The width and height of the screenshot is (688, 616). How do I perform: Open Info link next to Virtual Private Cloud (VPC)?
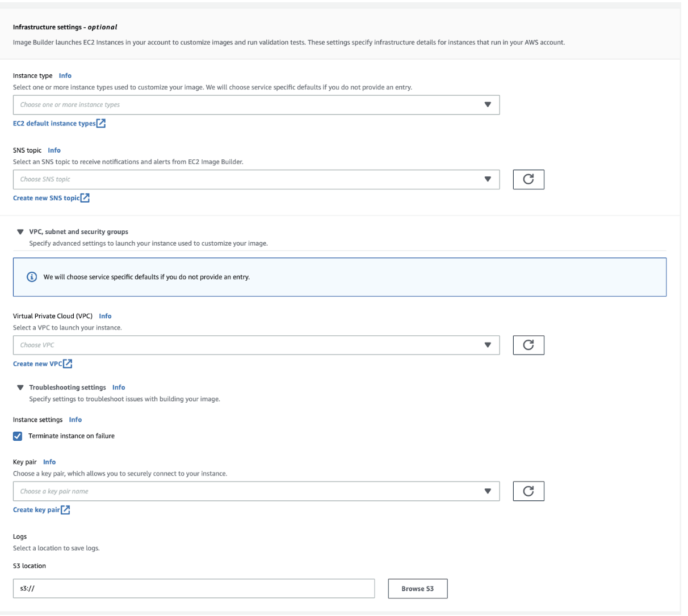coord(105,316)
